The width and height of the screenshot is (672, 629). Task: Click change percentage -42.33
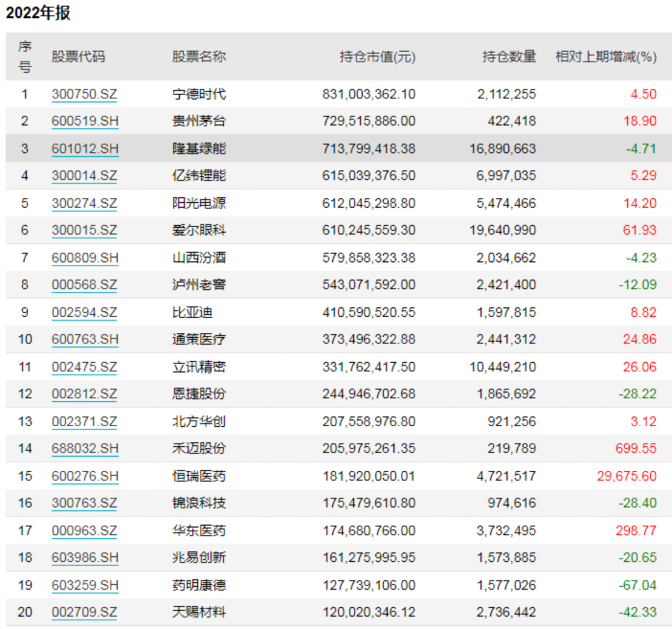click(x=638, y=612)
